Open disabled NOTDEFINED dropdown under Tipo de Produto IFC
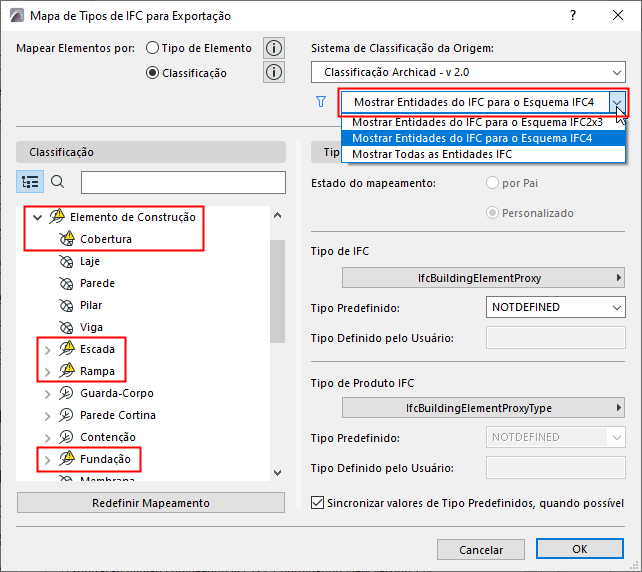642x572 pixels. tap(556, 437)
